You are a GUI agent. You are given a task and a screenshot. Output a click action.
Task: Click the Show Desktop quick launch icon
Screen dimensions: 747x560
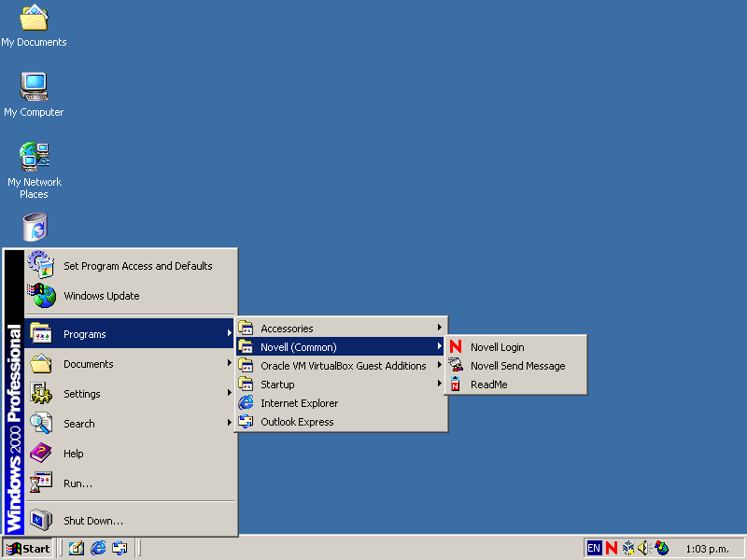point(77,548)
